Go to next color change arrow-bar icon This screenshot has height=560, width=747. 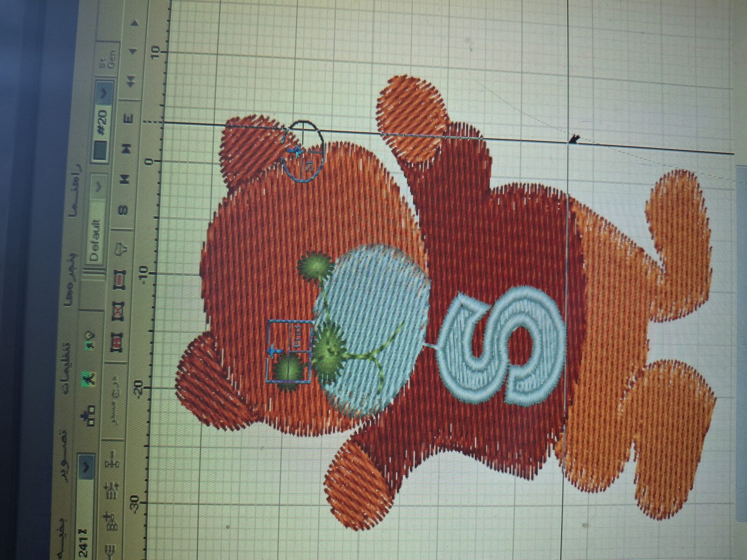[x=127, y=148]
